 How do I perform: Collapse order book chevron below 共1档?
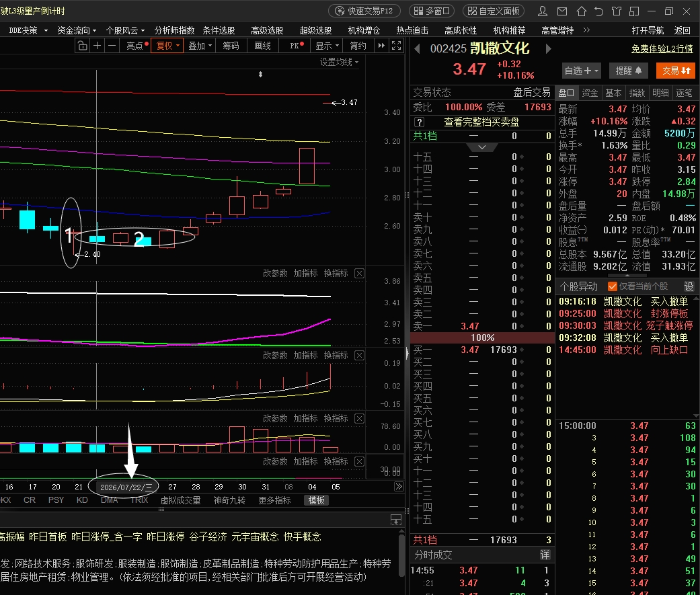(x=482, y=147)
